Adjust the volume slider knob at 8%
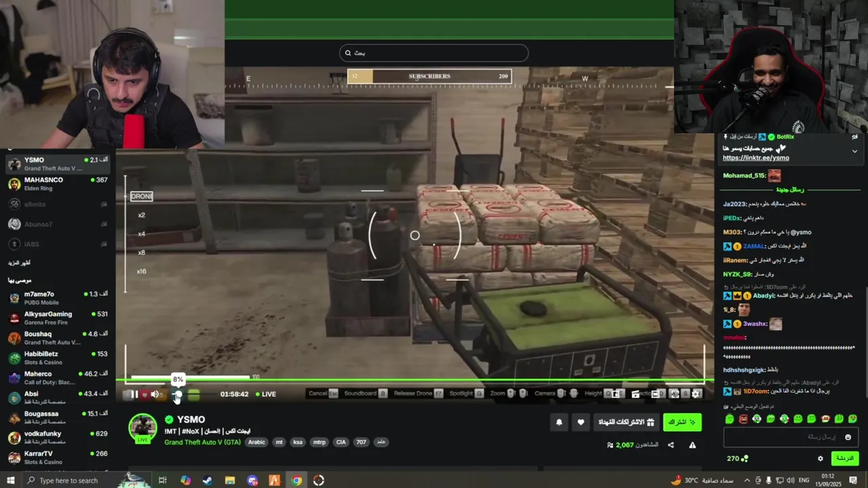The height and width of the screenshot is (488, 868). pos(178,394)
